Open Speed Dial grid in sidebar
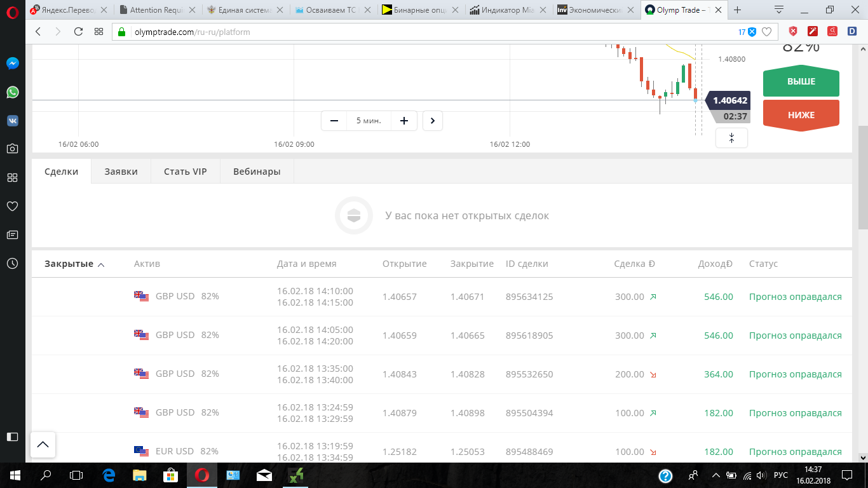The image size is (868, 488). (12, 178)
